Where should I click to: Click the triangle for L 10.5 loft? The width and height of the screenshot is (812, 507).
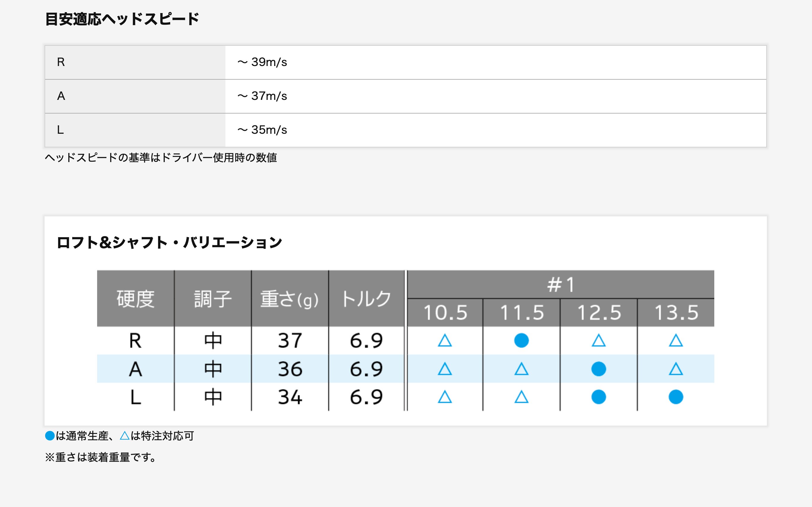tap(445, 397)
